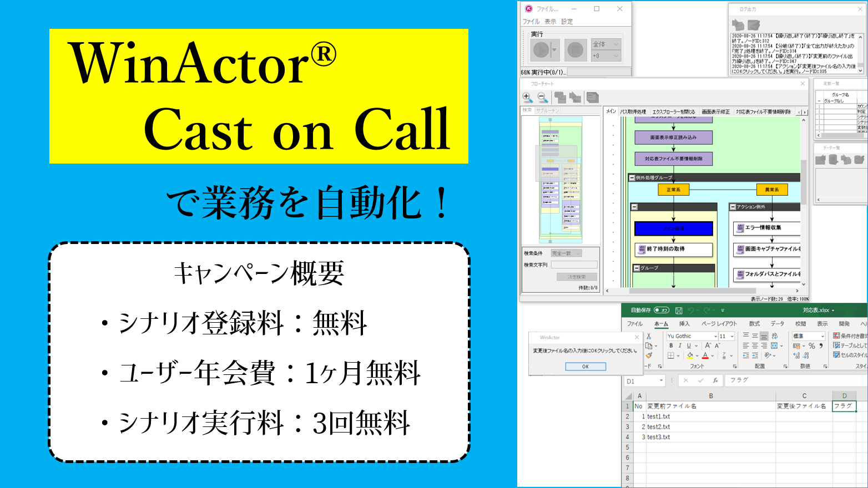
Task: Click the icon on エラー情報収集 node
Action: [740, 227]
